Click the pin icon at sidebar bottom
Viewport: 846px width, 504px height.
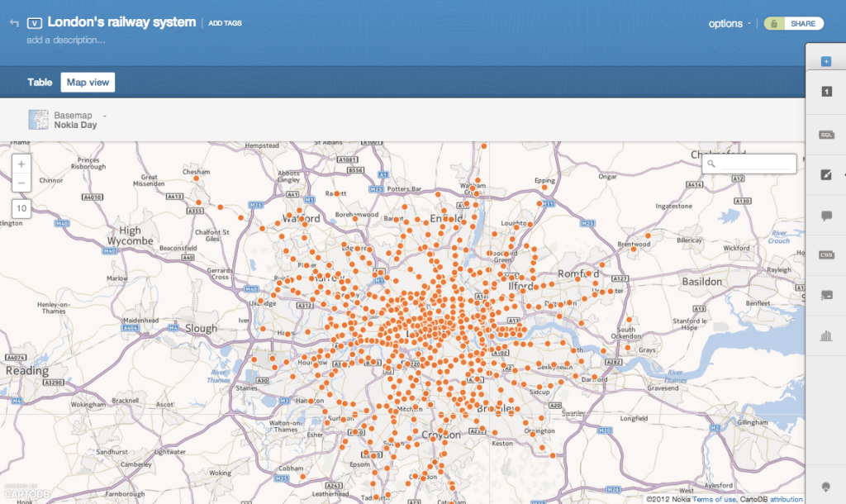pos(825,486)
